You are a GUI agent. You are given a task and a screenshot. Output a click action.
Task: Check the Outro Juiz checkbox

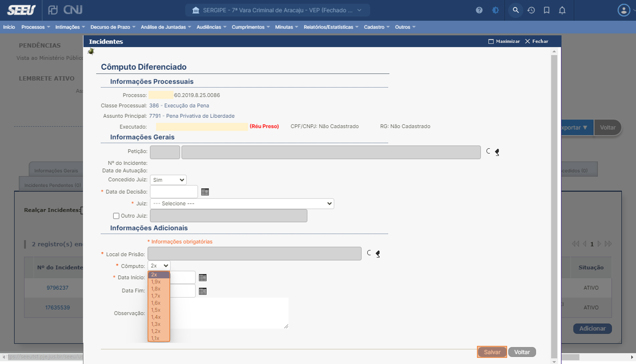tap(116, 216)
